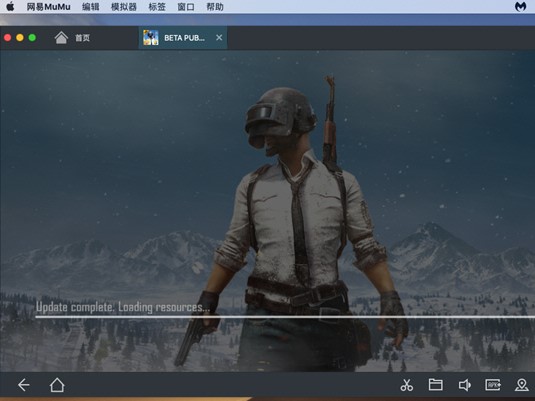535x401 pixels.
Task: Open the 帮助 menu
Action: coord(215,7)
